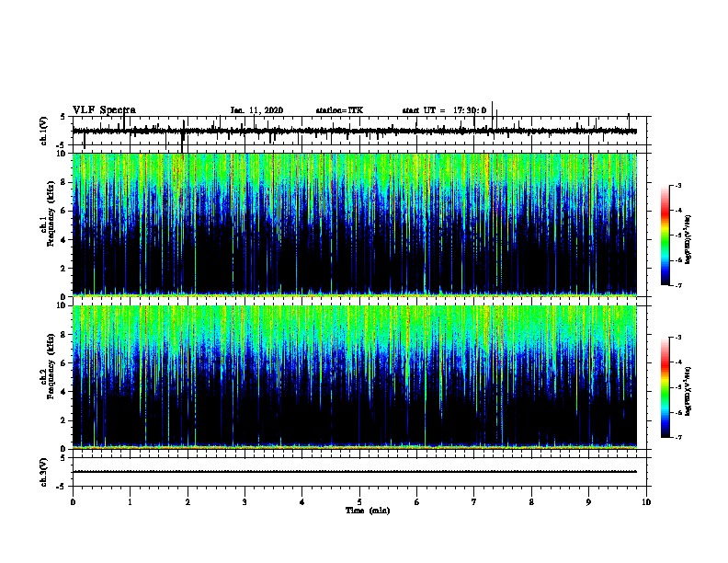
Task: Click the time axis tick label "1"
Action: (130, 502)
